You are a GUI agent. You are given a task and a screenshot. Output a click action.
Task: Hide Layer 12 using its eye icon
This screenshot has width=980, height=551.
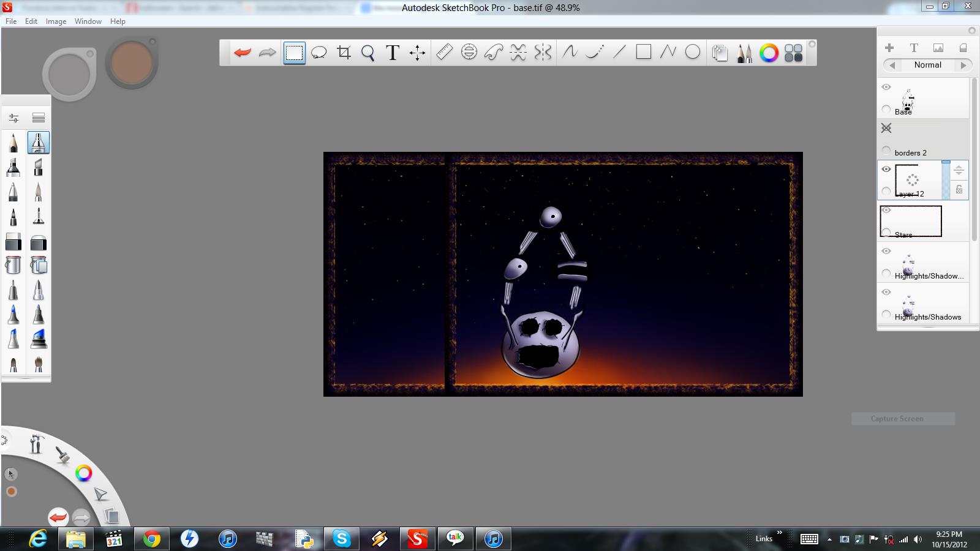[886, 169]
